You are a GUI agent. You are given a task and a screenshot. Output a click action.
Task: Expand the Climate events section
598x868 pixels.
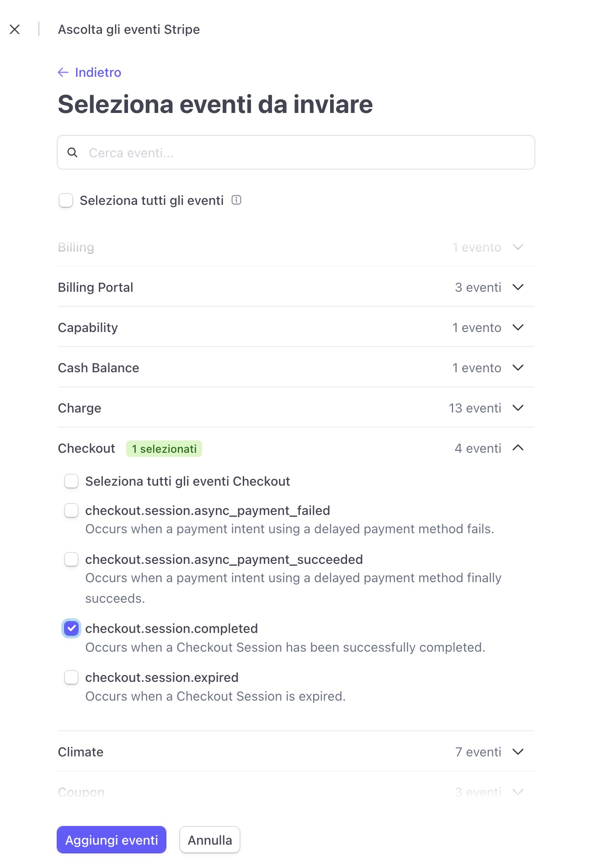pyautogui.click(x=518, y=752)
